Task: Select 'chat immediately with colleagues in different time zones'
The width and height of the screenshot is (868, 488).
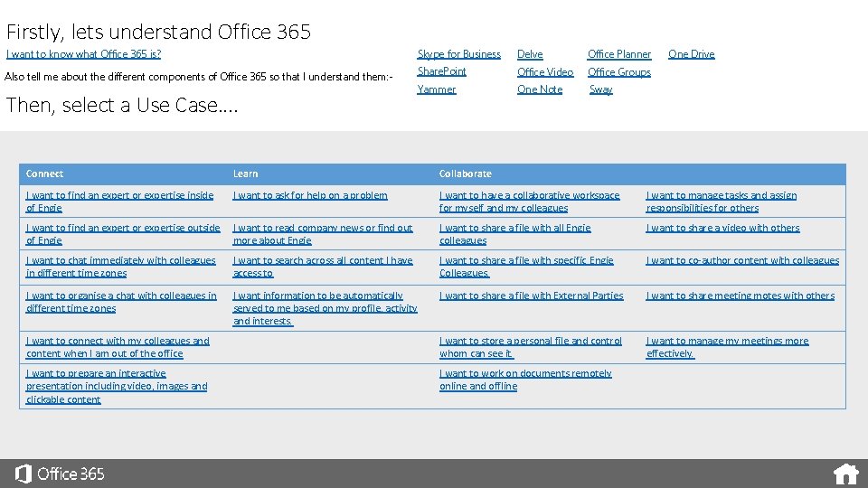Action: (x=120, y=267)
